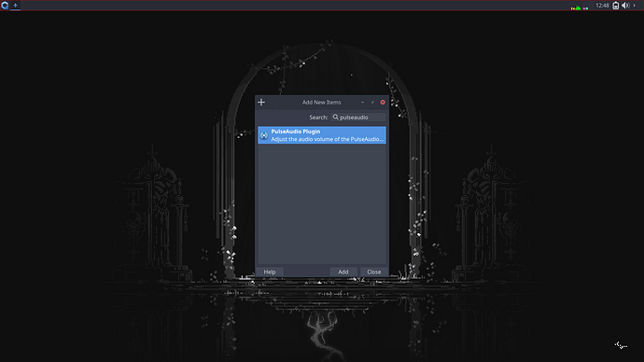Image resolution: width=644 pixels, height=362 pixels.
Task: Open the volume speaker icon in panel
Action: pos(625,6)
